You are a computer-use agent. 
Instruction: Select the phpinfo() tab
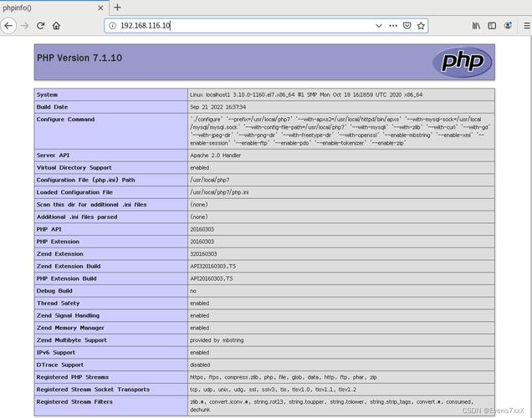pos(54,8)
